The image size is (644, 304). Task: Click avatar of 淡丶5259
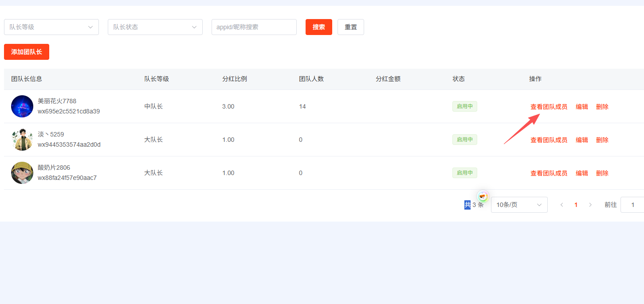(22, 140)
